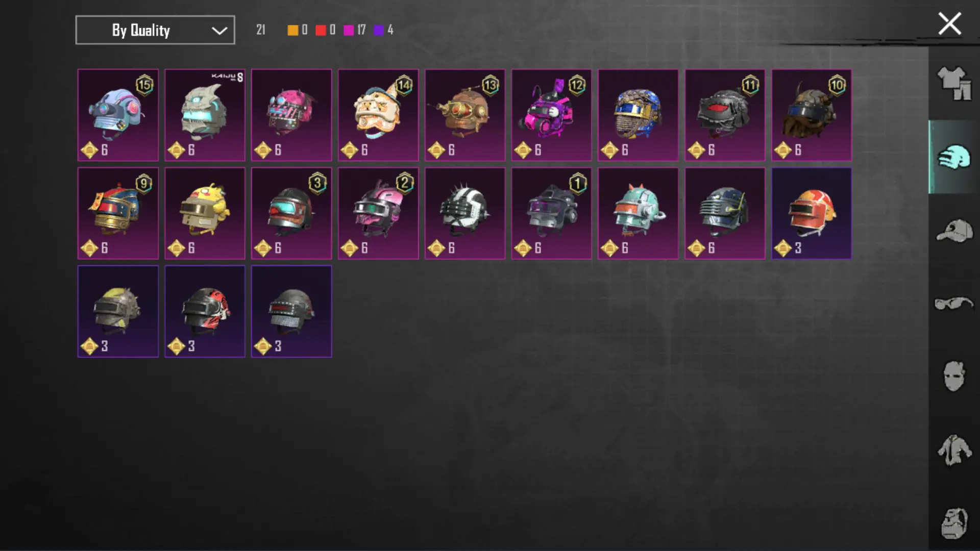This screenshot has width=980, height=551.
Task: Close the inventory with the X icon
Action: (949, 24)
